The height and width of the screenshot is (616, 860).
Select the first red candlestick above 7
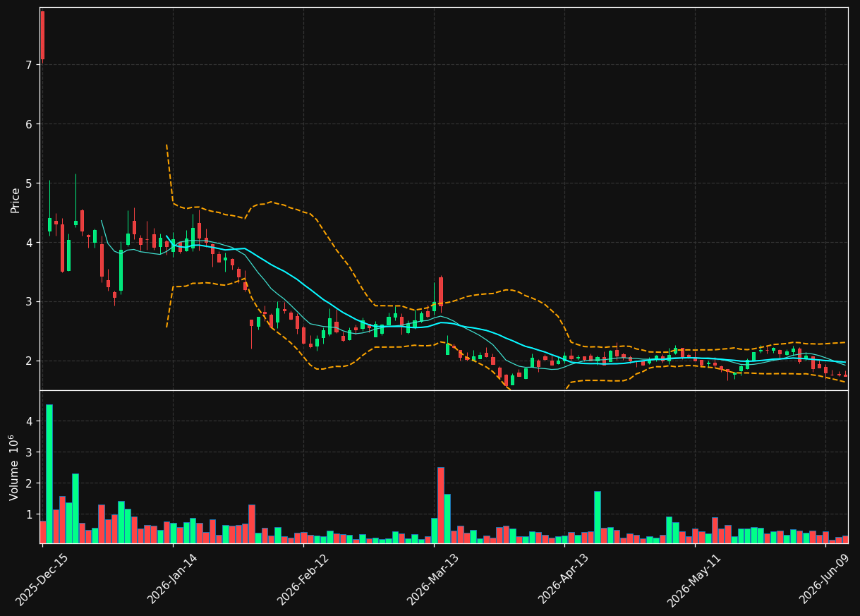click(42, 35)
